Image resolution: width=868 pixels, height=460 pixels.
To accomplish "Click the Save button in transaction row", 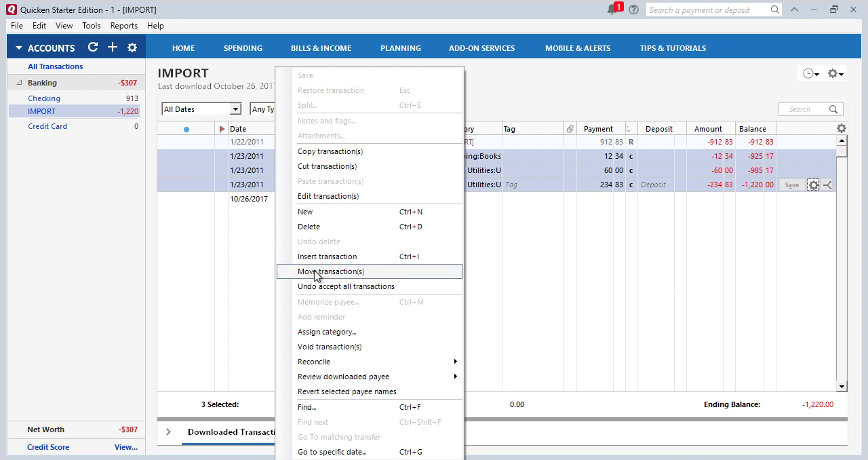I will (791, 185).
